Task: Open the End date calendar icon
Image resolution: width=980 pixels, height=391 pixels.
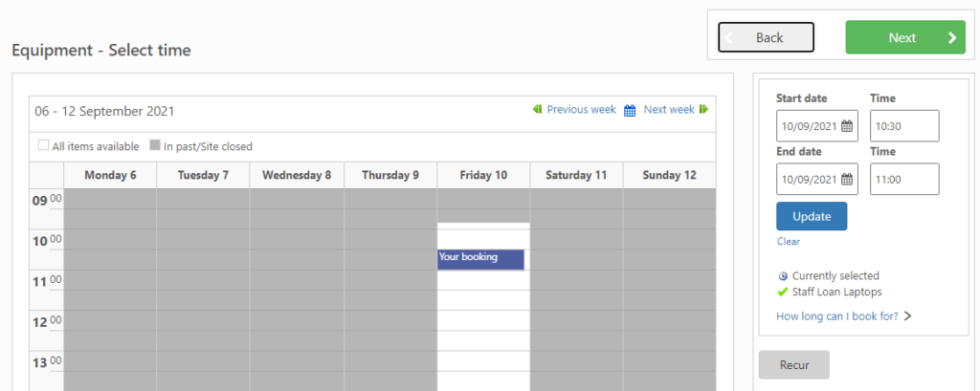Action: click(x=846, y=180)
